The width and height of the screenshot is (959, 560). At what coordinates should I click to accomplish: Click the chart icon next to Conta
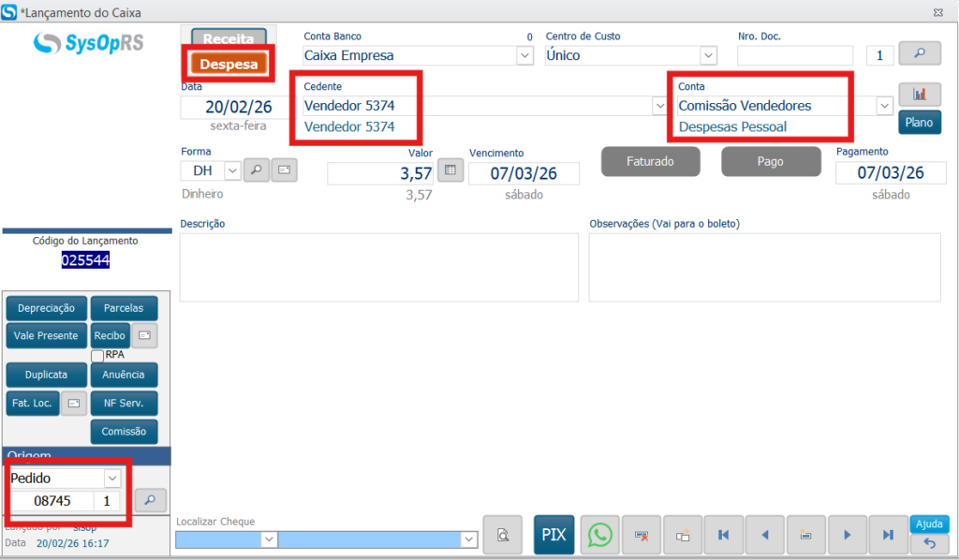(x=920, y=95)
